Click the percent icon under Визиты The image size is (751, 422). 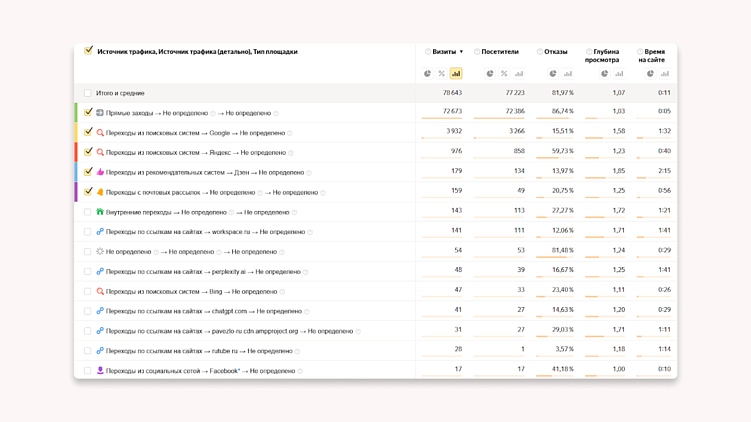click(441, 73)
